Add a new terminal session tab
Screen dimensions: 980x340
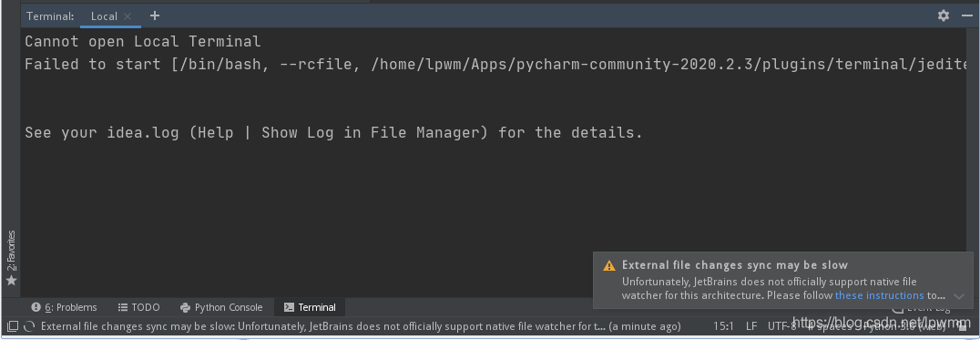click(155, 15)
